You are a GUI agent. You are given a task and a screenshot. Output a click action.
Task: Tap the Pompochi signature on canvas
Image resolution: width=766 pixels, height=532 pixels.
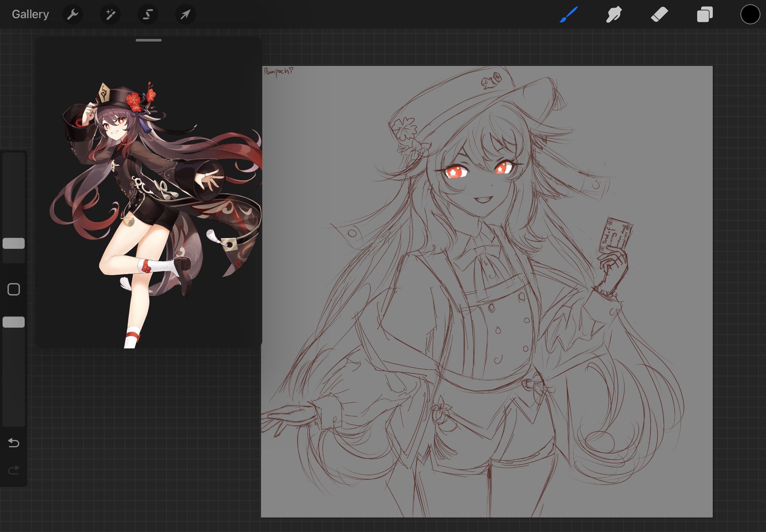tap(278, 72)
